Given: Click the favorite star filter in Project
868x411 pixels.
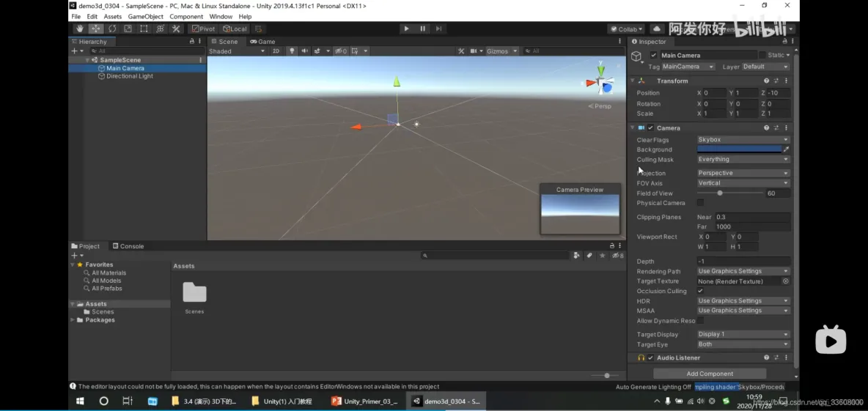Looking at the screenshot, I should [603, 256].
